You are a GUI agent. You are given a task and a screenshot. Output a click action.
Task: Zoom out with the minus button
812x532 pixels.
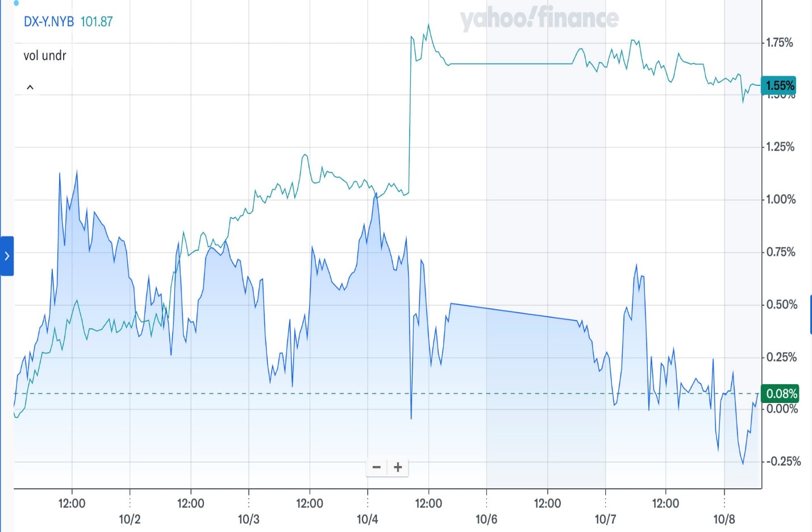pyautogui.click(x=376, y=467)
